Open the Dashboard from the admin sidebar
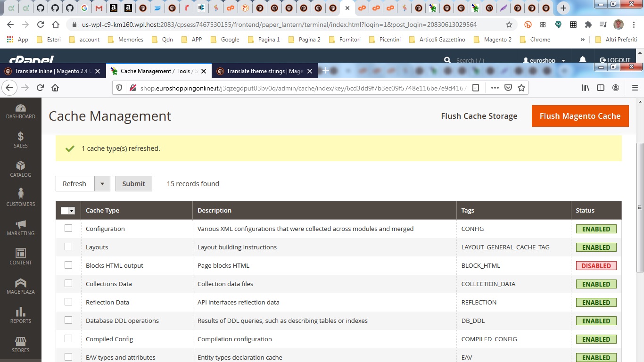Image resolution: width=644 pixels, height=362 pixels. [20, 110]
